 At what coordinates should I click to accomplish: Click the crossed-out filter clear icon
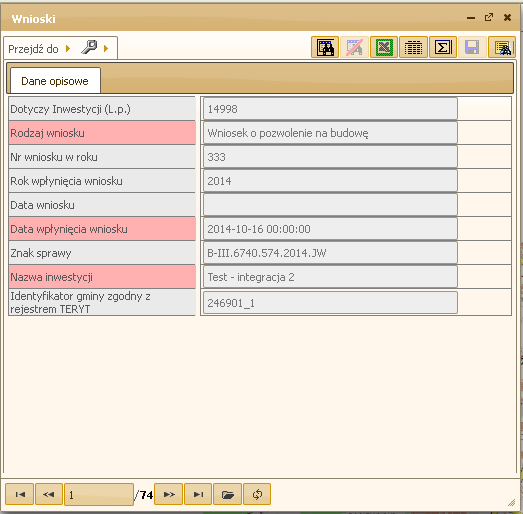pos(355,47)
